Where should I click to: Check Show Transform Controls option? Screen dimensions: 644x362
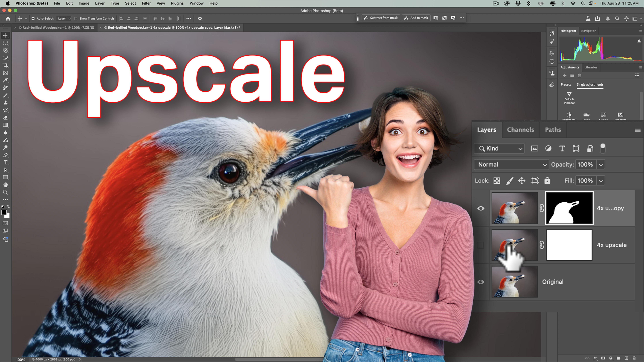(x=76, y=19)
